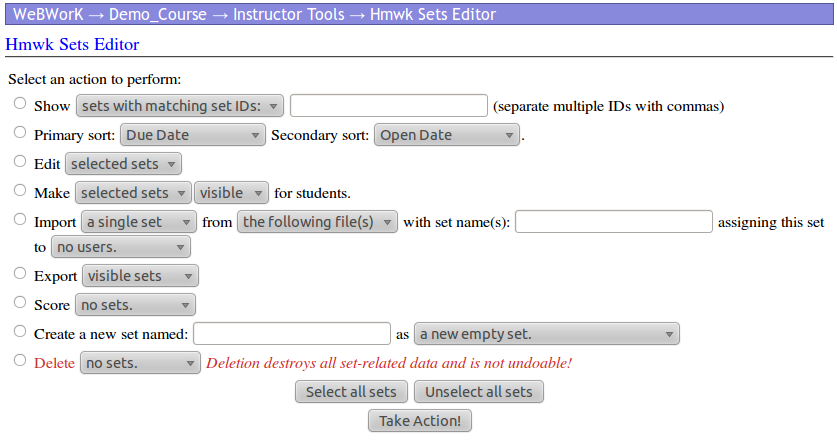Screen dimensions: 837x444
Task: Click the 'Create a new set named:' label
Action: [x=111, y=334]
